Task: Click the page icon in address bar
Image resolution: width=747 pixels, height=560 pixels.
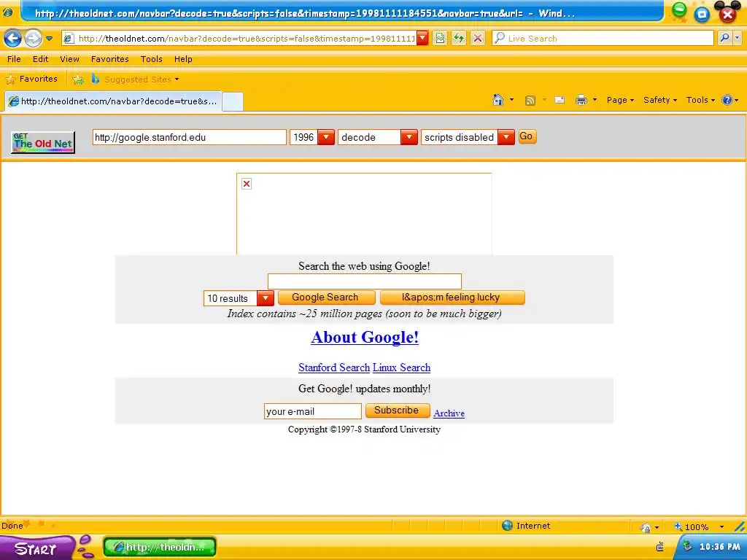Action: [x=69, y=39]
